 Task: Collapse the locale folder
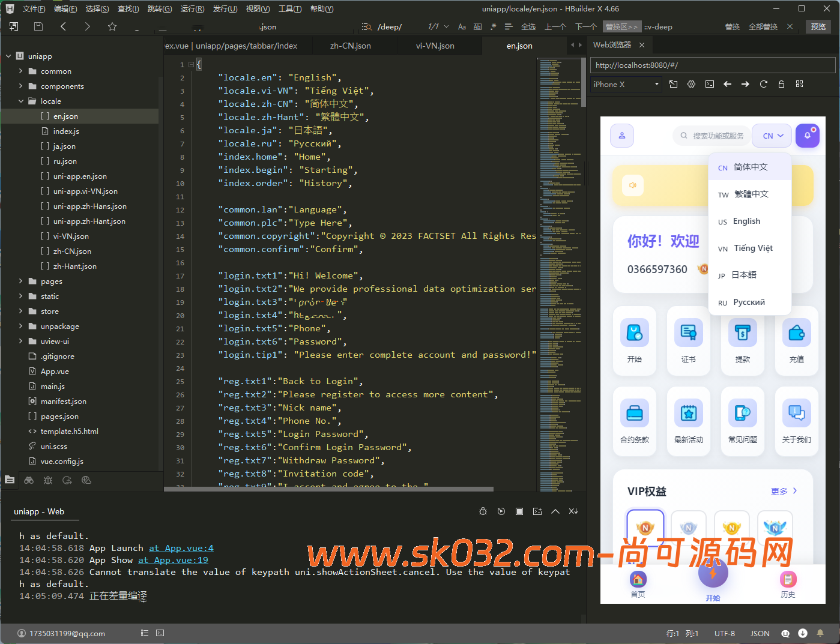[x=21, y=101]
